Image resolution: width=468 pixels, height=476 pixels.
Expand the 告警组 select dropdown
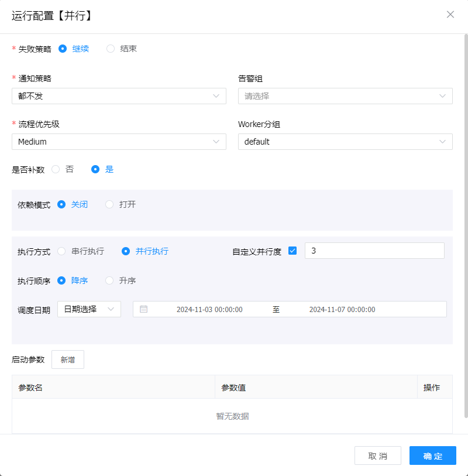pos(345,96)
